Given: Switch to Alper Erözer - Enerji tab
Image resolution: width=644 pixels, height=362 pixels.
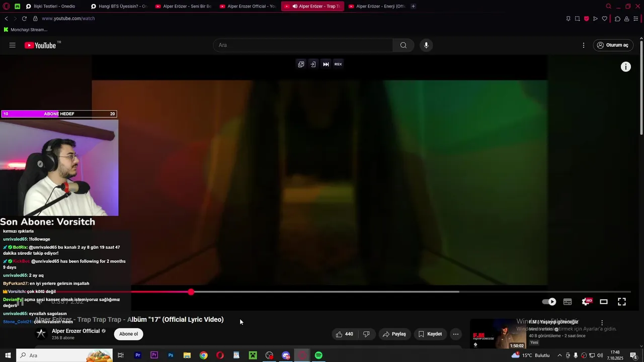Looking at the screenshot, I should (377, 6).
